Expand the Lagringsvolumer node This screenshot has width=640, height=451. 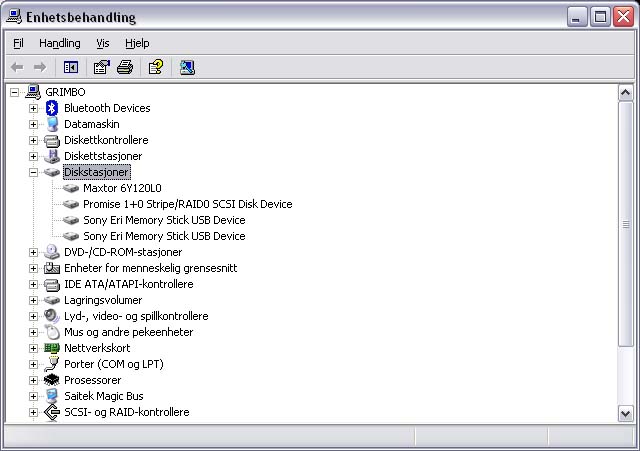coord(33,300)
